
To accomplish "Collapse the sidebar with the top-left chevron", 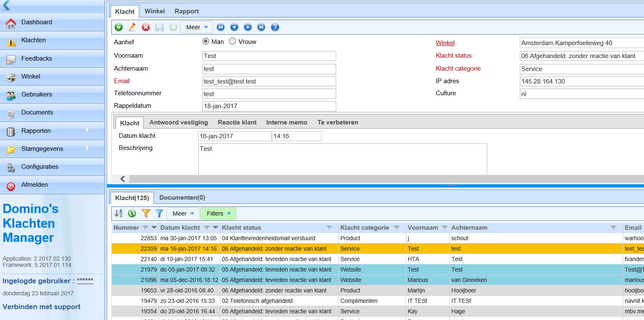I will click(x=6, y=5).
